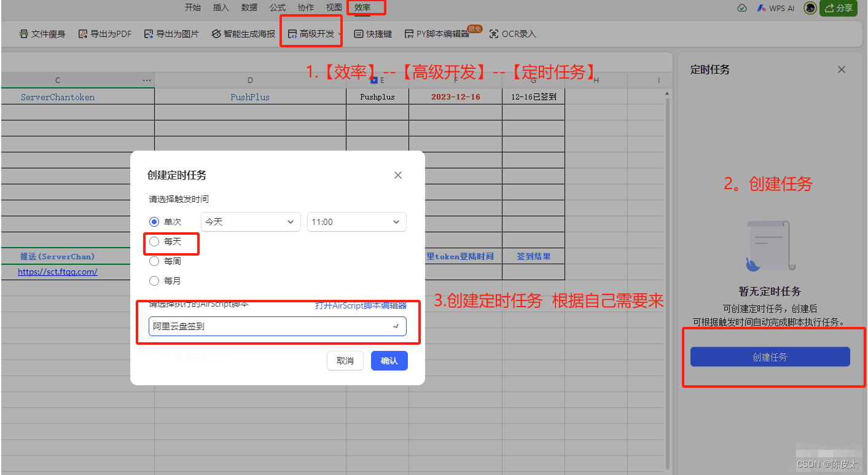The width and height of the screenshot is (868, 475).
Task: Open the 快捷键 tool
Action: tap(373, 34)
